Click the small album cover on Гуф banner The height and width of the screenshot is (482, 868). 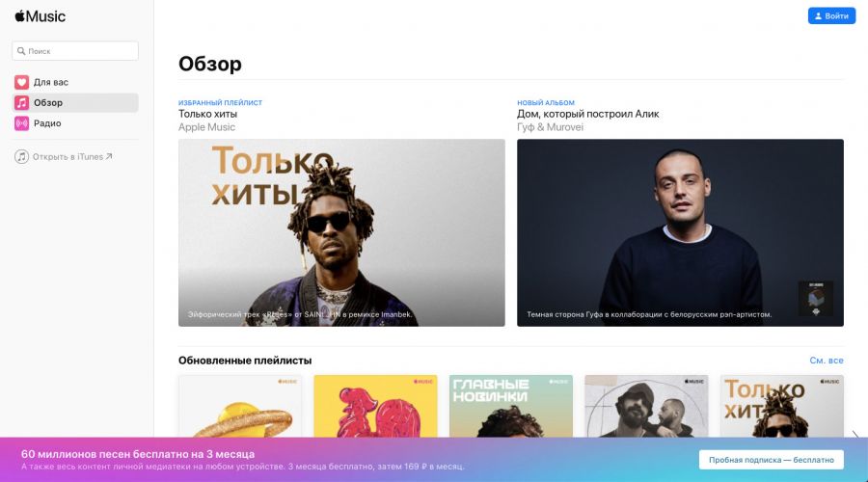click(815, 298)
